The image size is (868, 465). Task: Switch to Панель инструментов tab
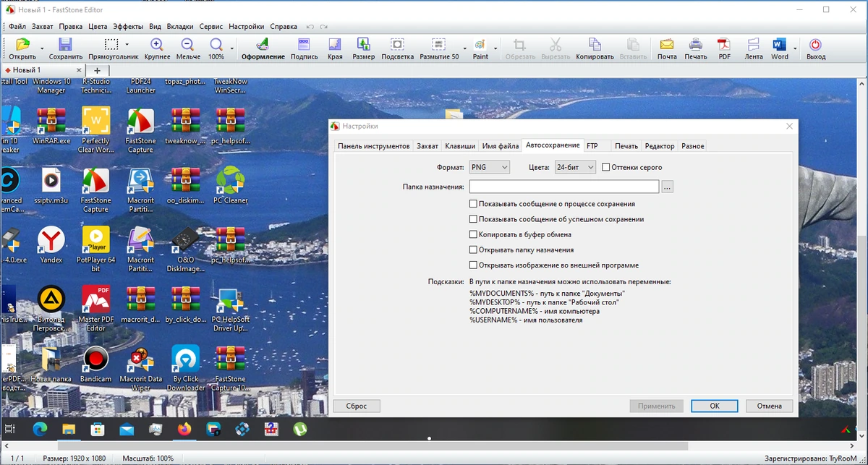tap(374, 146)
